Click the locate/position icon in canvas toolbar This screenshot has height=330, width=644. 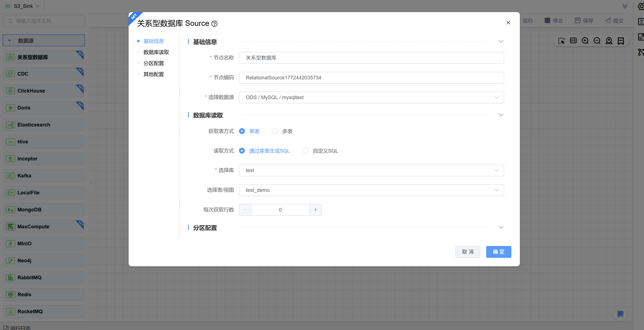(609, 41)
